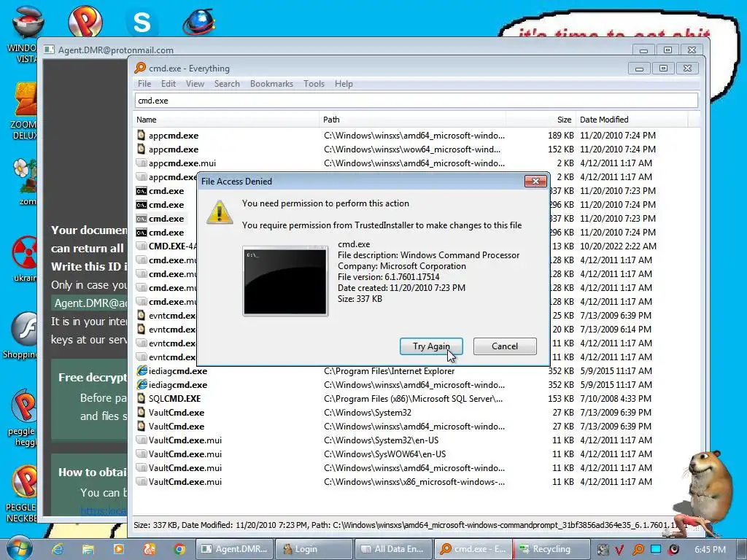
Task: Open Windows Media Player taskbar icon
Action: pyautogui.click(x=119, y=549)
